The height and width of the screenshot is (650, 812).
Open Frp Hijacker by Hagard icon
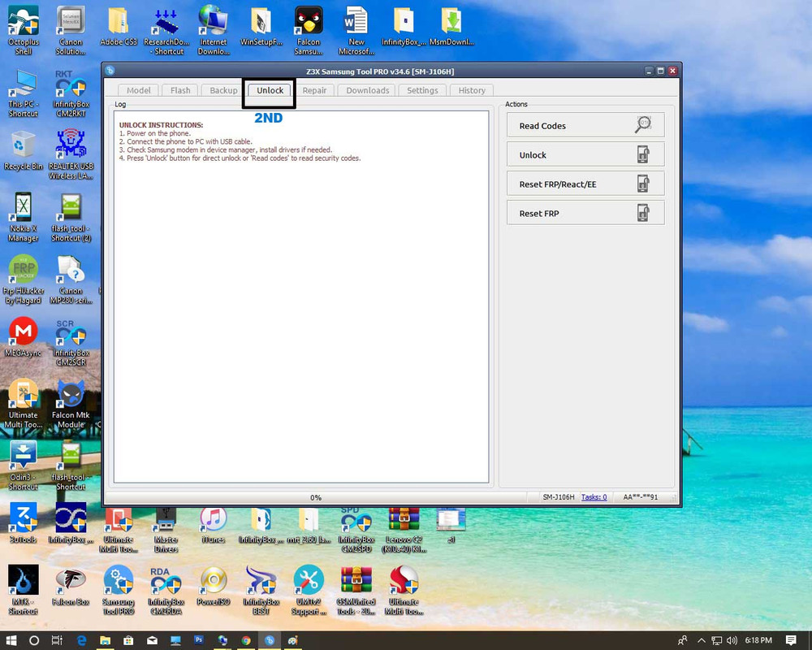(x=24, y=279)
